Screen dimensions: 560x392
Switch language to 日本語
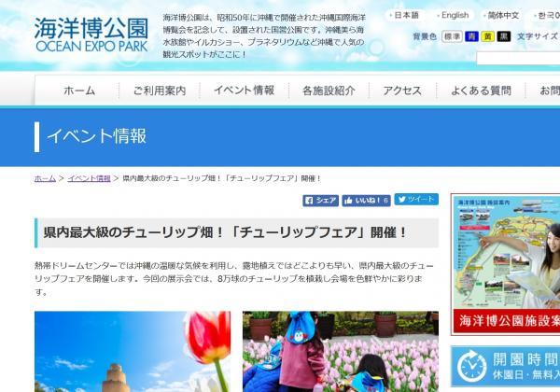[x=405, y=15]
